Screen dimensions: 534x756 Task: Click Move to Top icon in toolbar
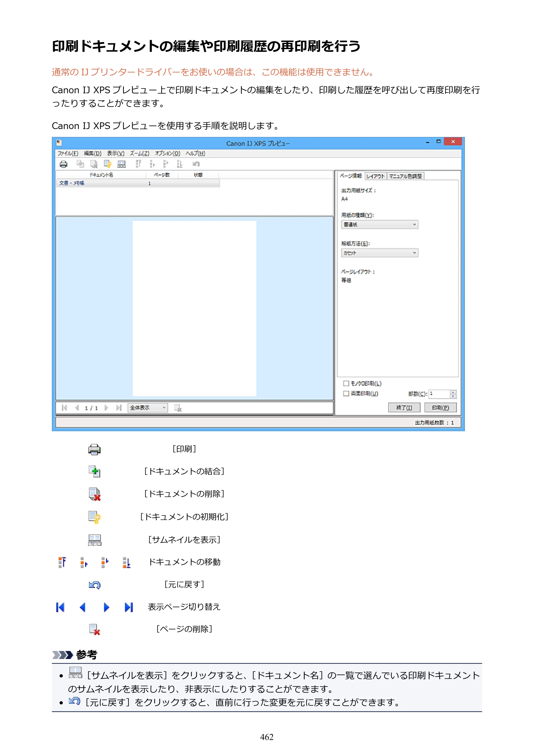click(x=138, y=164)
